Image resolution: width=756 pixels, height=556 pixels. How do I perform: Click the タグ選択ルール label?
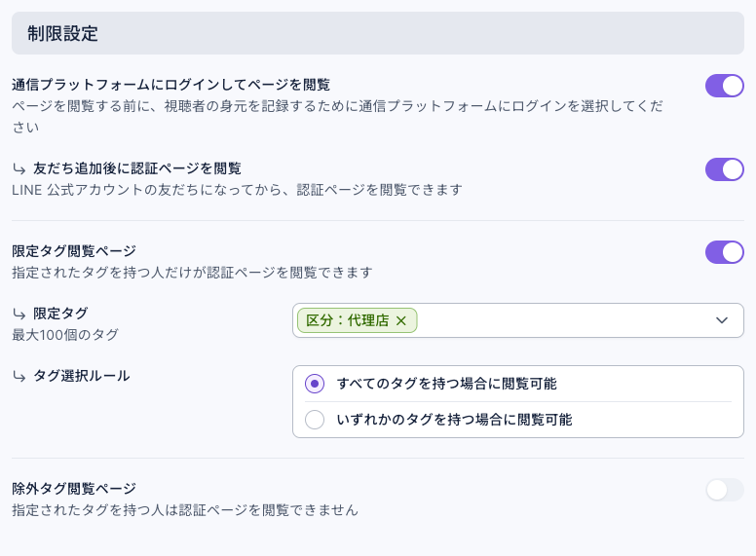pyautogui.click(x=82, y=375)
